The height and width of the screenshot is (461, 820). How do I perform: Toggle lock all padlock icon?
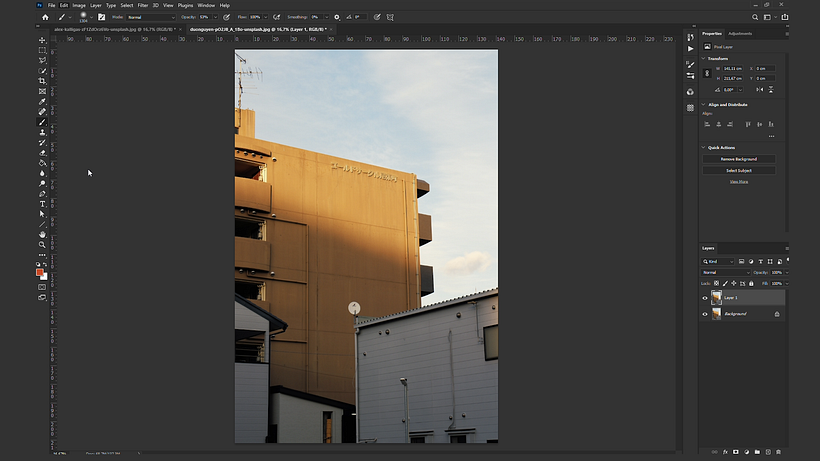751,283
